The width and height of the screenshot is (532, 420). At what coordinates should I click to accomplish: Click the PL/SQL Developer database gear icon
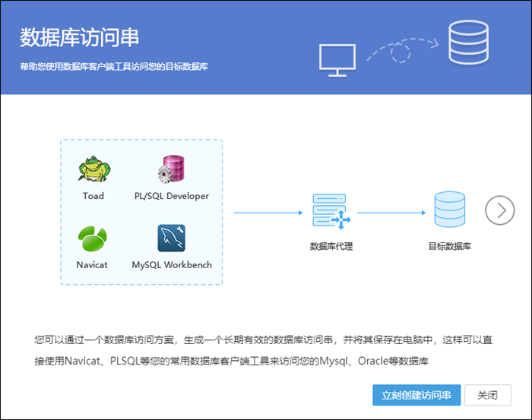click(x=171, y=169)
